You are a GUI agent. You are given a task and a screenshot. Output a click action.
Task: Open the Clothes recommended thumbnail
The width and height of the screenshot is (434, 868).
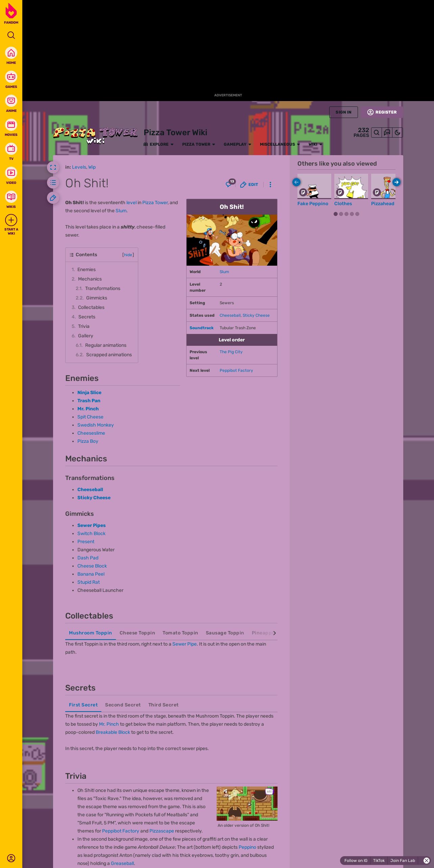[351, 186]
